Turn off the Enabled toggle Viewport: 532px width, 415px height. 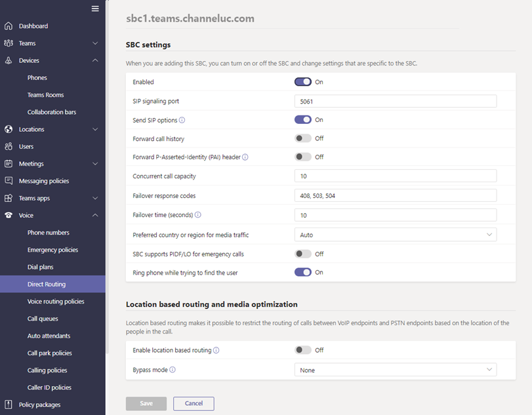[x=302, y=82]
